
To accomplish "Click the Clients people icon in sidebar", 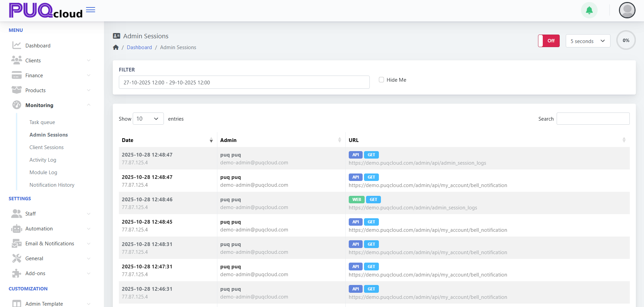I will (16, 60).
